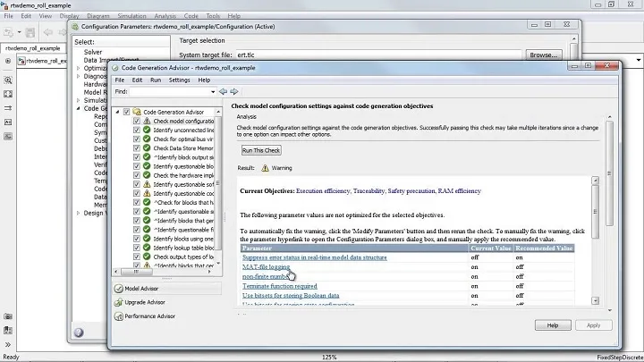The image size is (644, 362).
Task: Open Help menu in Code Generation Advisor
Action: click(x=204, y=80)
